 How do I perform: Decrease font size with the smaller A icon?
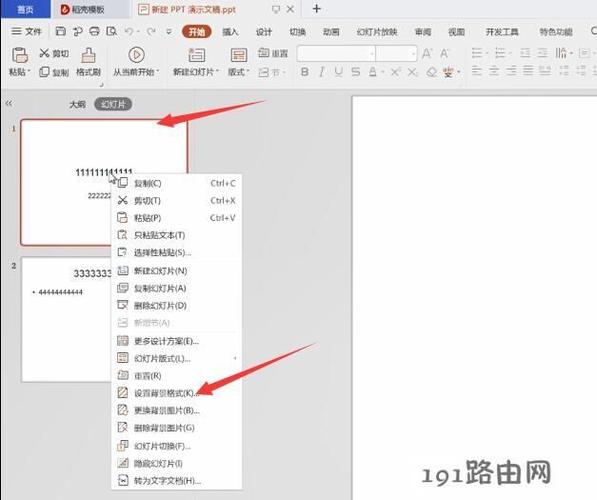point(444,54)
